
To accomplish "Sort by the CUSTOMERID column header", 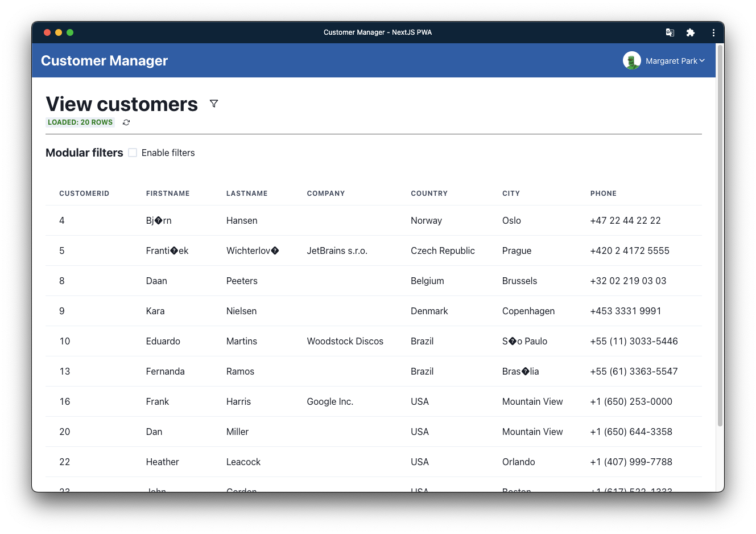I will click(x=84, y=194).
